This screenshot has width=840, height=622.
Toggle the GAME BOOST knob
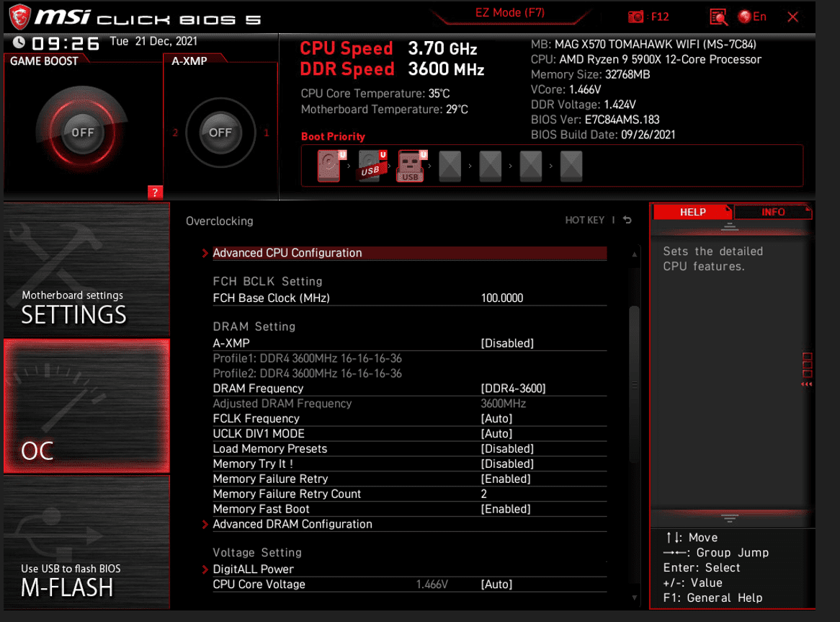83,133
